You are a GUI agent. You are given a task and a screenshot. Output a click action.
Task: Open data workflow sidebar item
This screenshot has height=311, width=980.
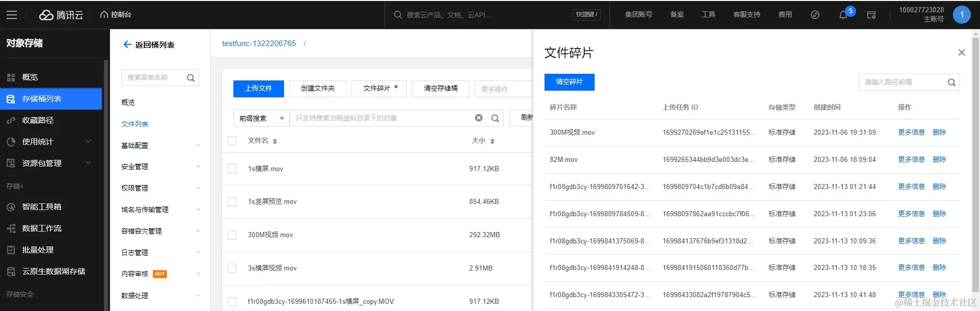point(51,229)
